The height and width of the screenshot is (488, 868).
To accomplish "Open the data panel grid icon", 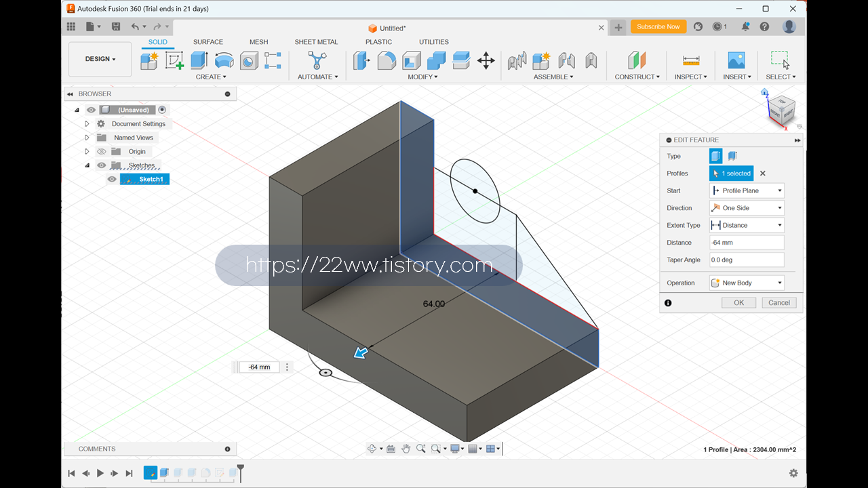I will [71, 26].
